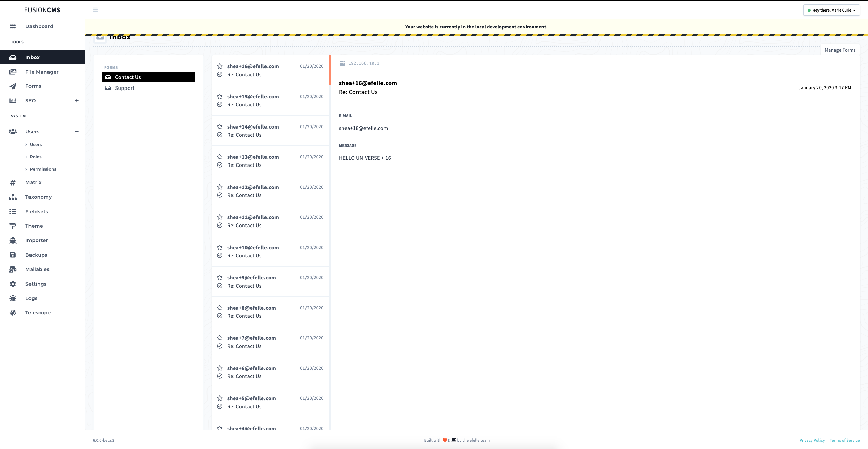Open the Dashboard grid icon
Screen dimensions: 868x449
click(x=13, y=26)
